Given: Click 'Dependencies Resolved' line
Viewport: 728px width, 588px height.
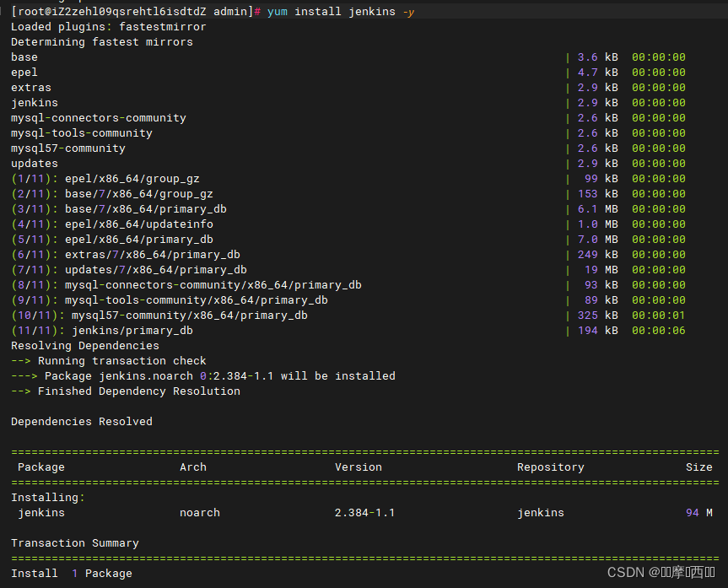Looking at the screenshot, I should (x=82, y=422).
